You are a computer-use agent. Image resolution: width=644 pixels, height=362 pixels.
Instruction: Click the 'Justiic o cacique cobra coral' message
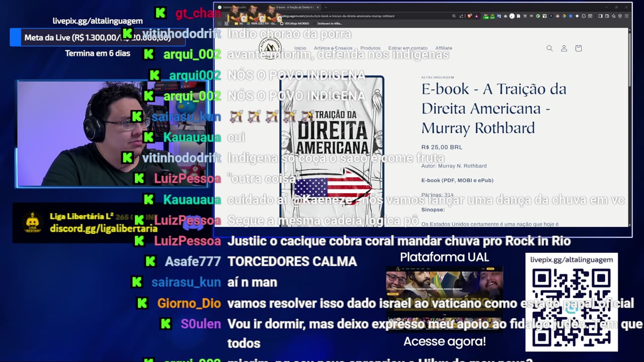pyautogui.click(x=399, y=241)
